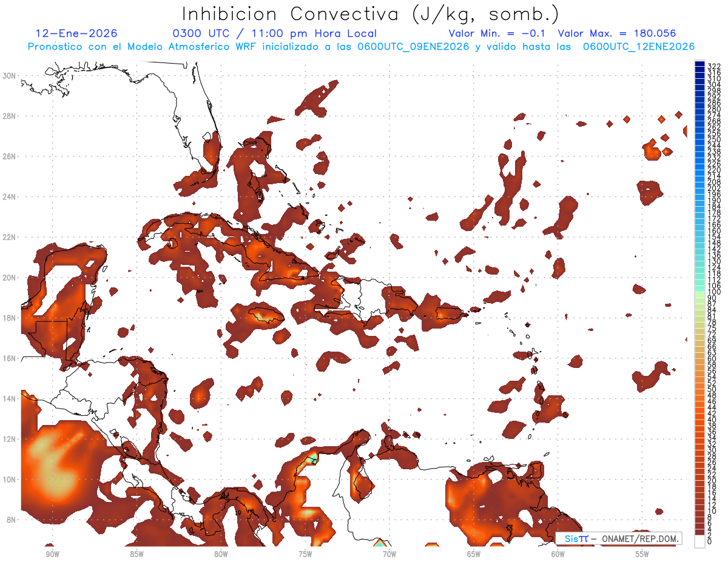Click the '14N' latitude label

pos(9,399)
